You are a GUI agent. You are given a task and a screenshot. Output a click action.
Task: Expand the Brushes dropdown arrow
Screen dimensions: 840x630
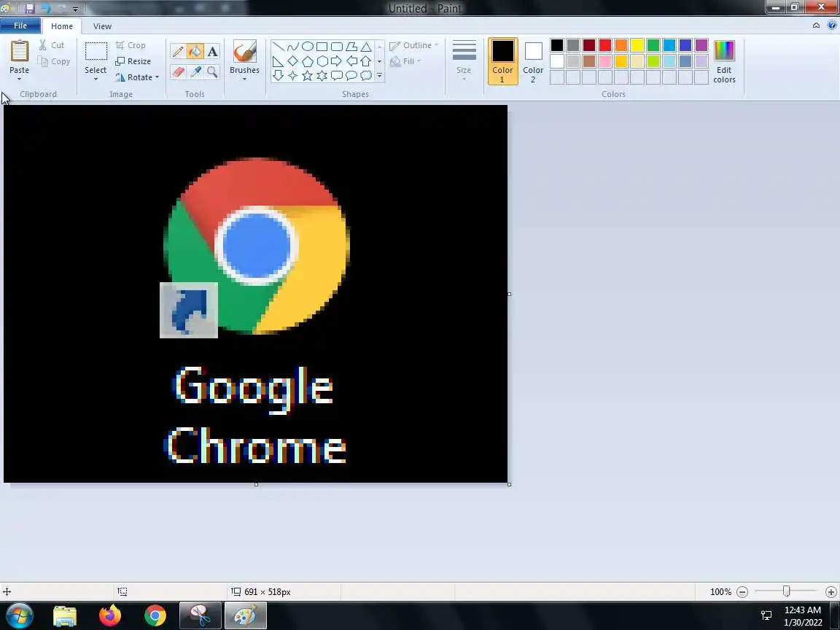click(245, 79)
